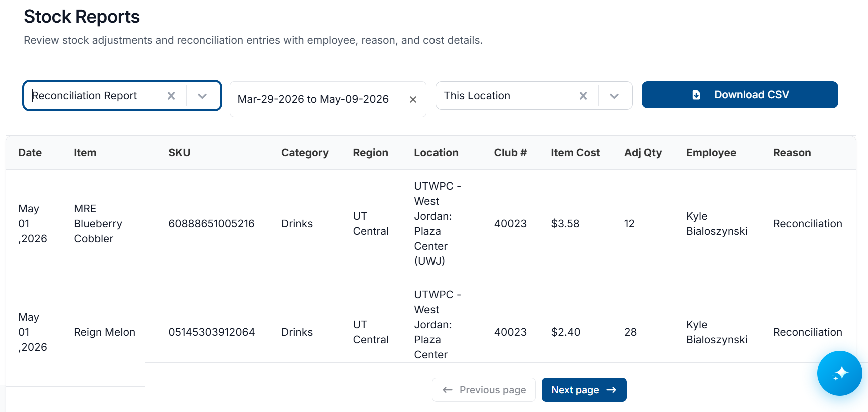
Task: Open the location dropdown chevron
Action: 614,96
